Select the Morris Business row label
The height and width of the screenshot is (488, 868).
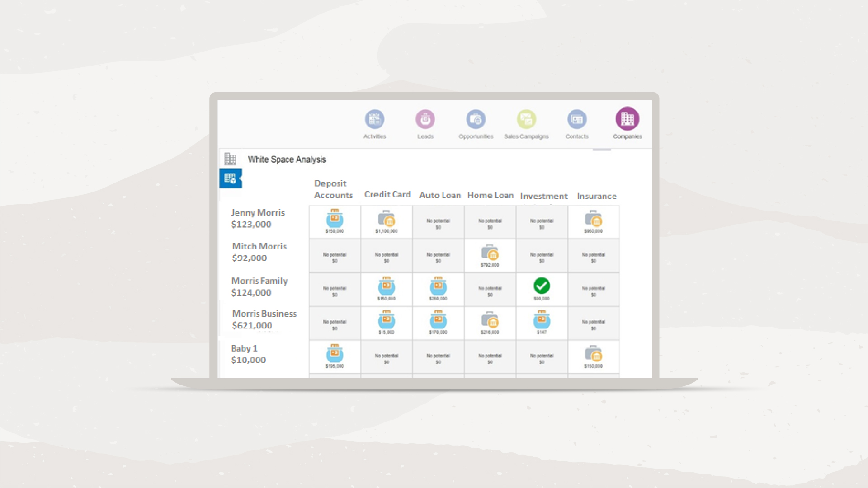(x=264, y=319)
